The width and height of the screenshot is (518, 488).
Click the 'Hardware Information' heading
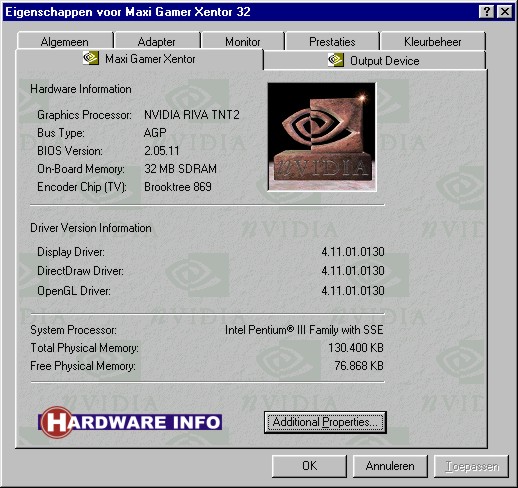click(81, 89)
